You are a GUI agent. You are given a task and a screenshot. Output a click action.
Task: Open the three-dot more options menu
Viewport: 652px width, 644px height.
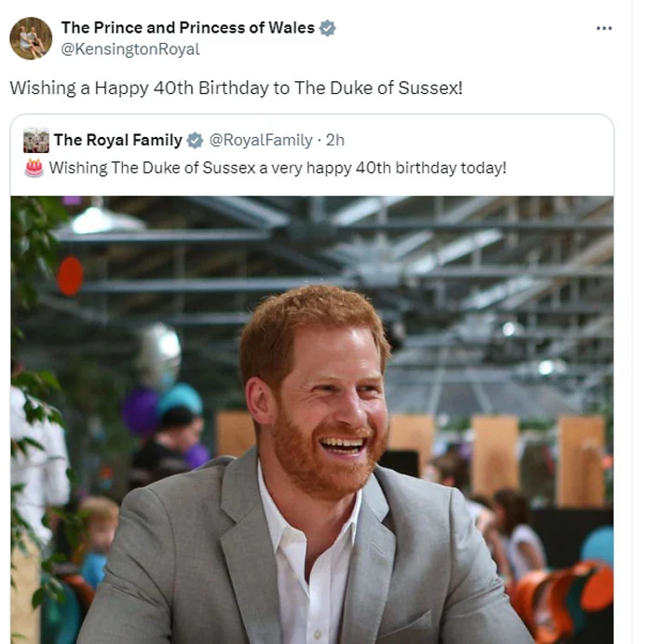click(x=604, y=28)
